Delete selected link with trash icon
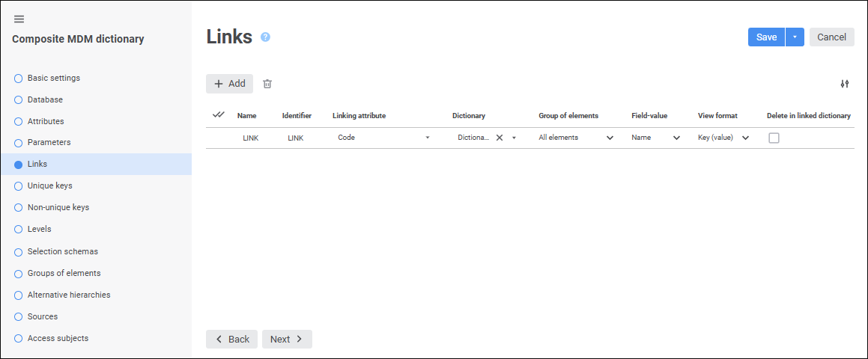The height and width of the screenshot is (359, 868). click(267, 84)
